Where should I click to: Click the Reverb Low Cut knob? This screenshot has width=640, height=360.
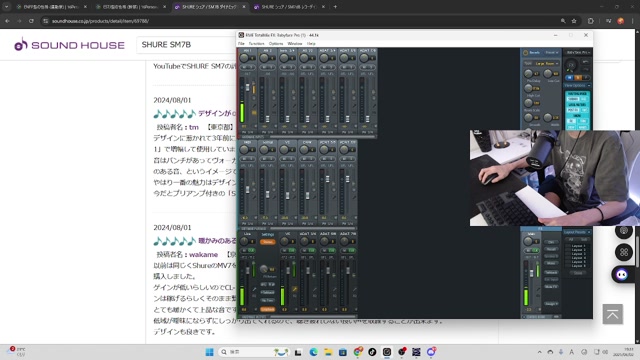point(548,73)
